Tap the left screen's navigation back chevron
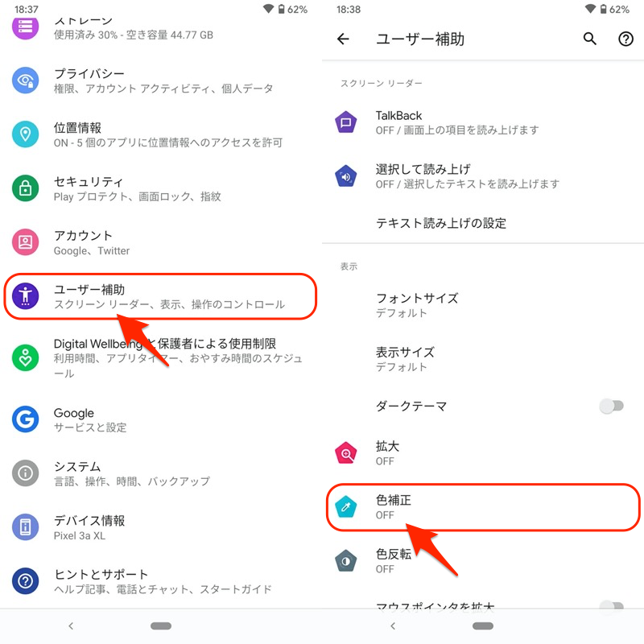This screenshot has width=644, height=644. pyautogui.click(x=71, y=625)
